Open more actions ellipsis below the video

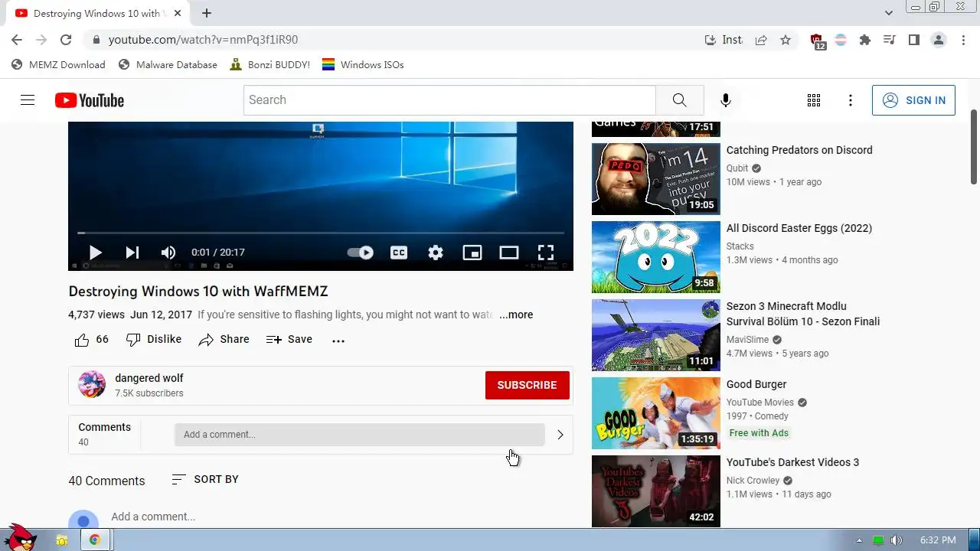[338, 341]
